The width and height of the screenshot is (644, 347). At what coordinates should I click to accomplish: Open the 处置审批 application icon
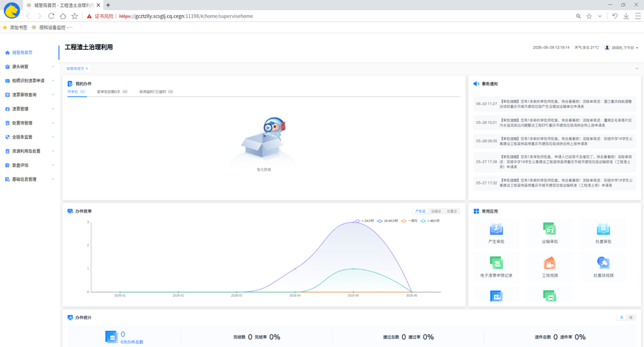tap(603, 229)
